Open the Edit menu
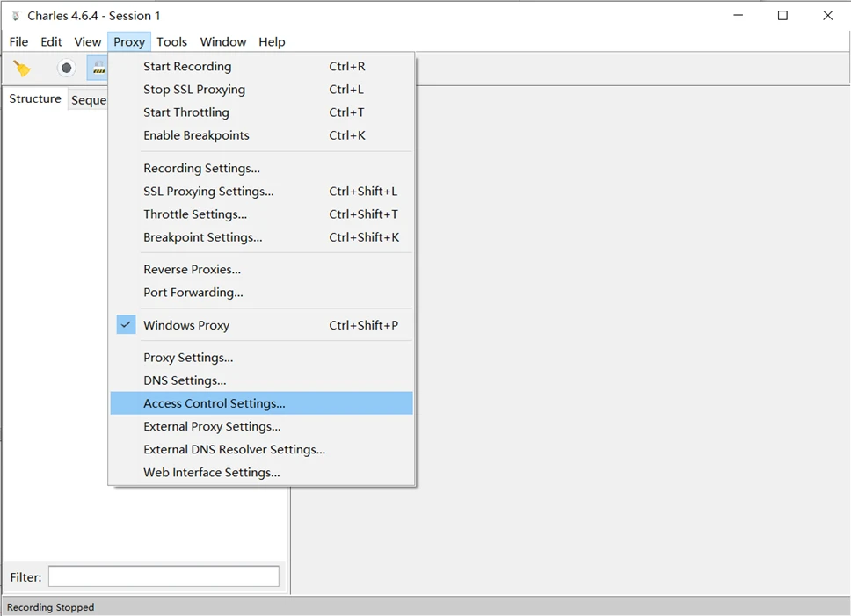This screenshot has width=851, height=616. point(51,42)
